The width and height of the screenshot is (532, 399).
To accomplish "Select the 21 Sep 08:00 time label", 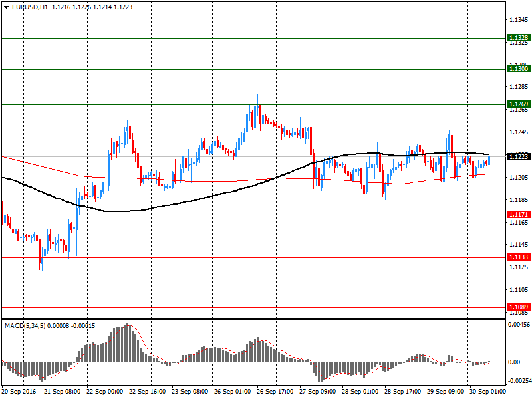I will (x=62, y=392).
